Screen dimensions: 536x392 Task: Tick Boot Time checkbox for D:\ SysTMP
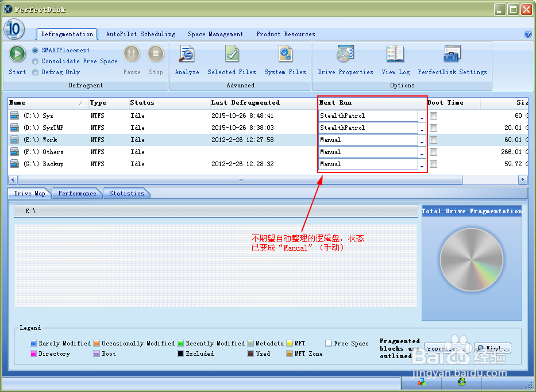coord(433,128)
